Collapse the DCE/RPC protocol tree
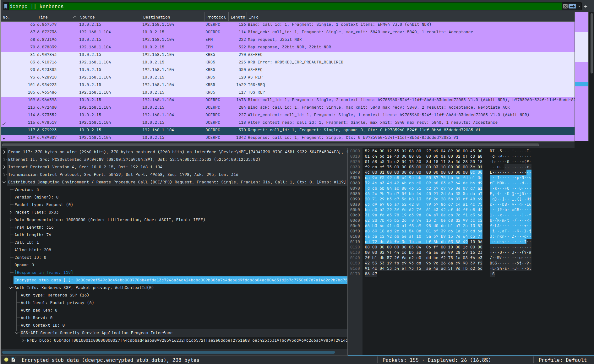The height and width of the screenshot is (364, 594). [x=4, y=182]
